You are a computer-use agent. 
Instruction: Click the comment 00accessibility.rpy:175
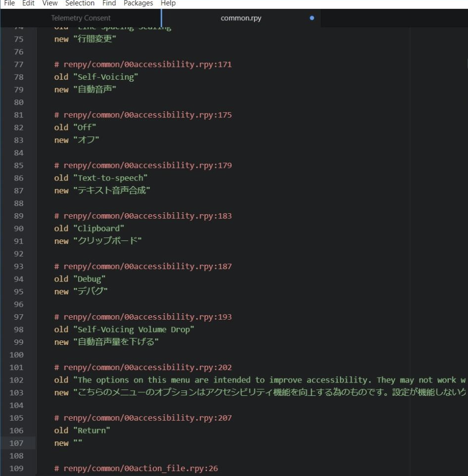pyautogui.click(x=143, y=115)
